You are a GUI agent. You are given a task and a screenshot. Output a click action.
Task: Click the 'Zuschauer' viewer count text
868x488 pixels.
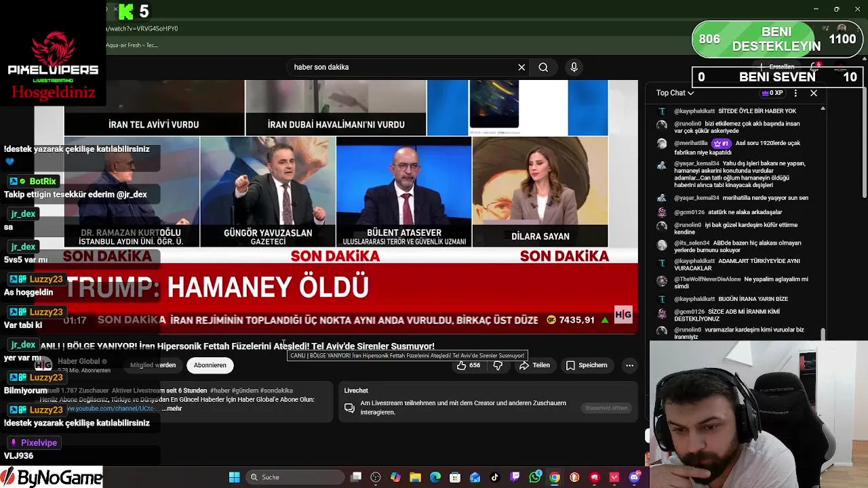click(x=94, y=390)
